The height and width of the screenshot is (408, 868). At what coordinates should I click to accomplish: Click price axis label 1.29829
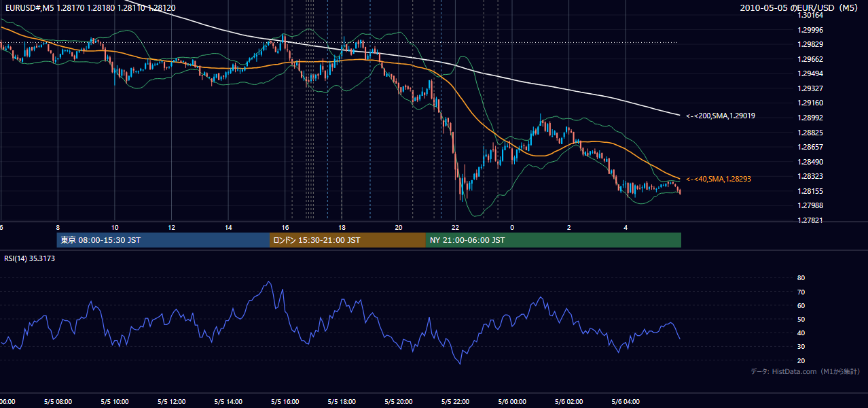(810, 44)
